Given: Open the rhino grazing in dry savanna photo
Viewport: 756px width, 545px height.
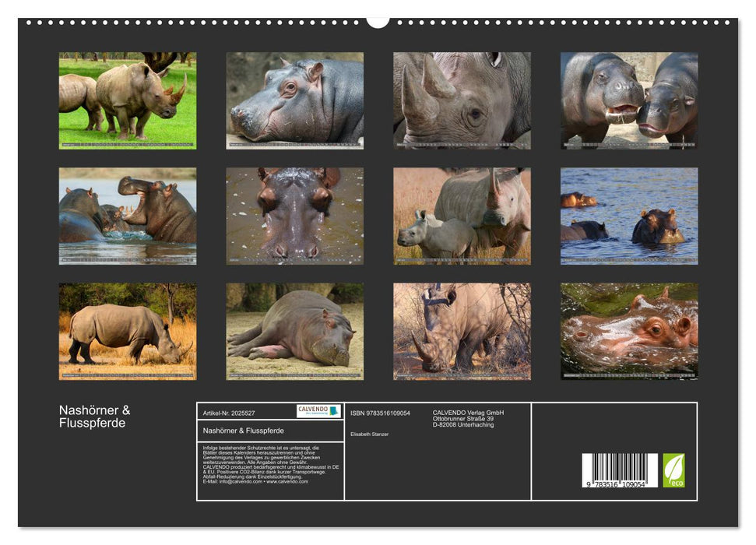Looking at the screenshot, I should pyautogui.click(x=128, y=331).
